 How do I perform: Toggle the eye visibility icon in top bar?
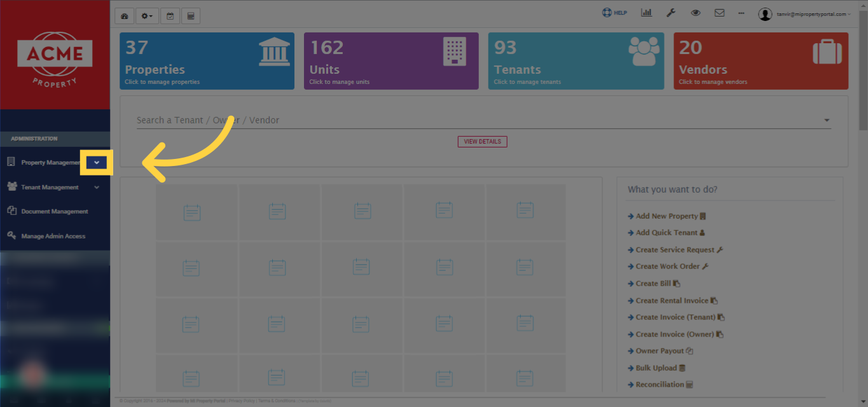point(695,13)
